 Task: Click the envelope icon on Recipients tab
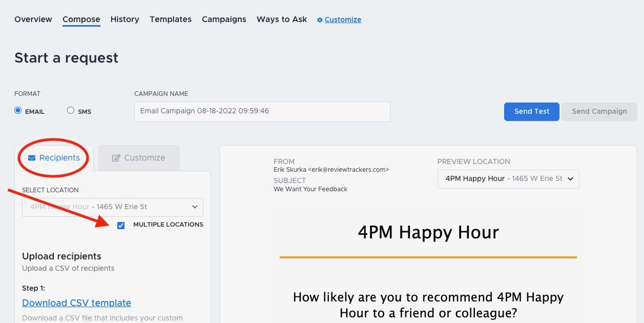32,158
